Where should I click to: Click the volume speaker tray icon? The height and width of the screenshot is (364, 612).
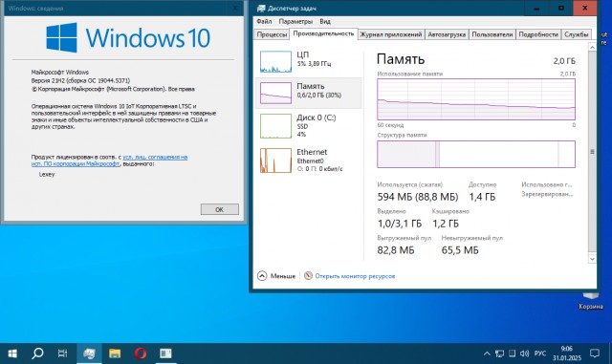click(525, 353)
